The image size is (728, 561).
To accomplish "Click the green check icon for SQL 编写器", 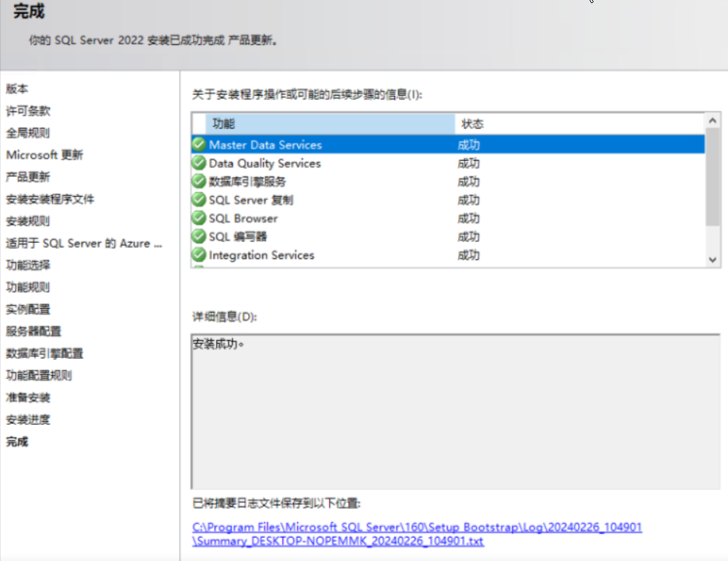I will (198, 237).
